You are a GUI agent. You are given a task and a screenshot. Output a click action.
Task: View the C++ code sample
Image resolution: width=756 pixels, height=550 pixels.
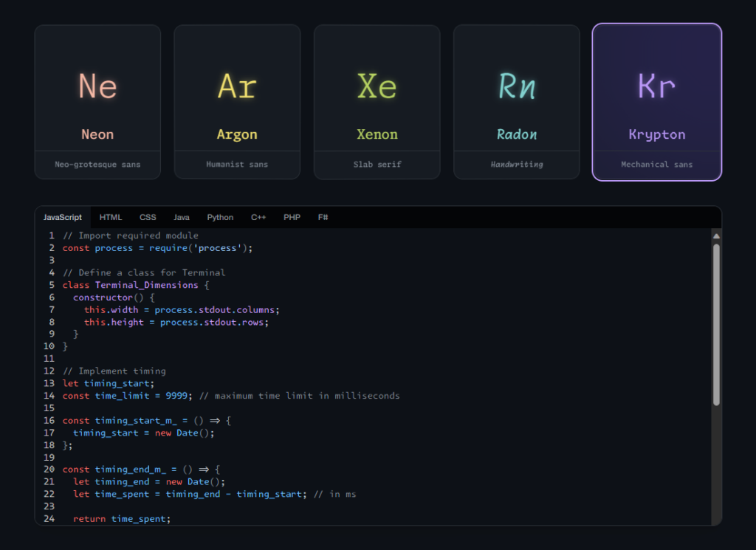tap(258, 217)
